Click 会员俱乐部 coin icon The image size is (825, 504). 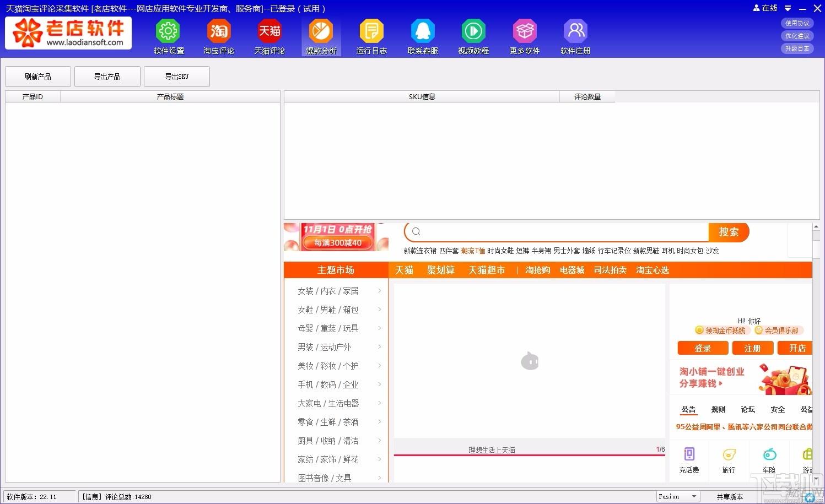[758, 330]
